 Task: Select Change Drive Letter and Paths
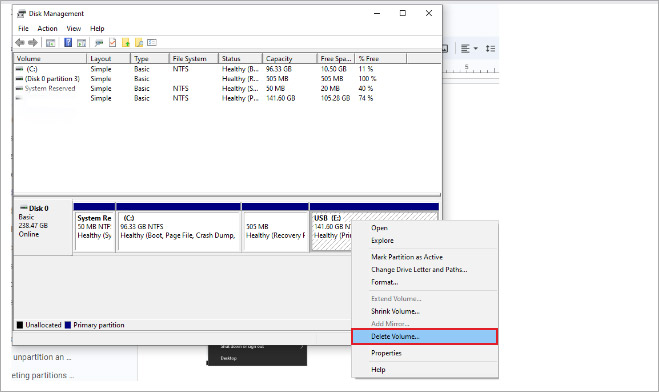coord(425,269)
